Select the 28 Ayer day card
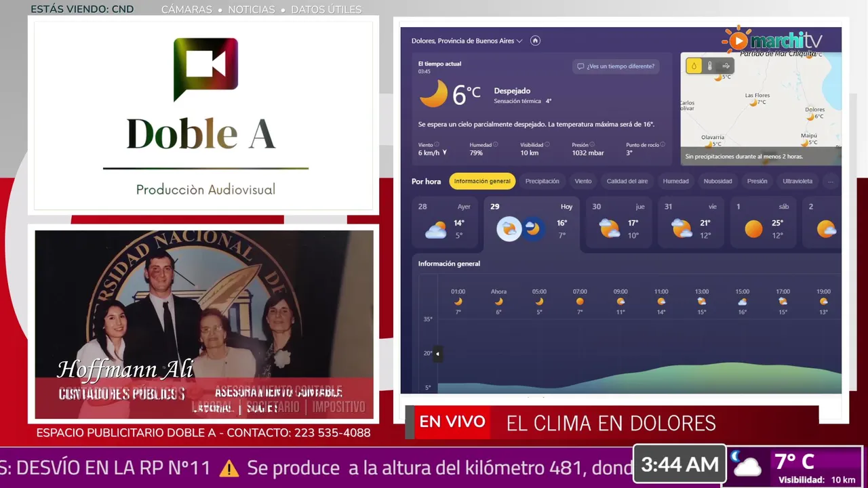The height and width of the screenshot is (488, 868). coord(444,222)
